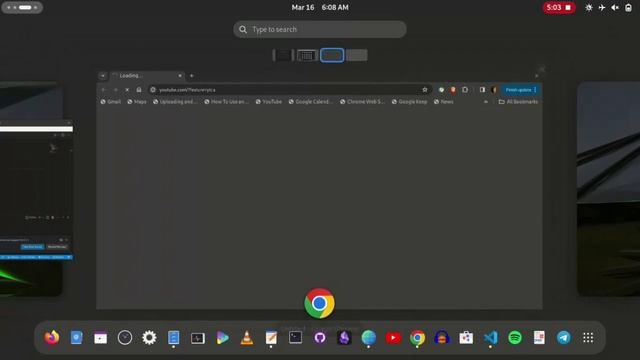Open the battery status icon in the top bar
The image size is (640, 360).
click(x=628, y=7)
